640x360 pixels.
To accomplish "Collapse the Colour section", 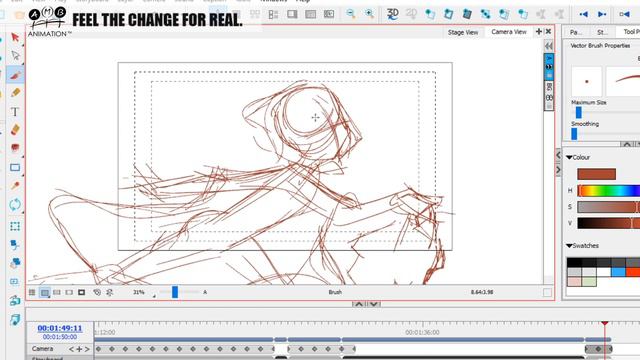I will (569, 157).
